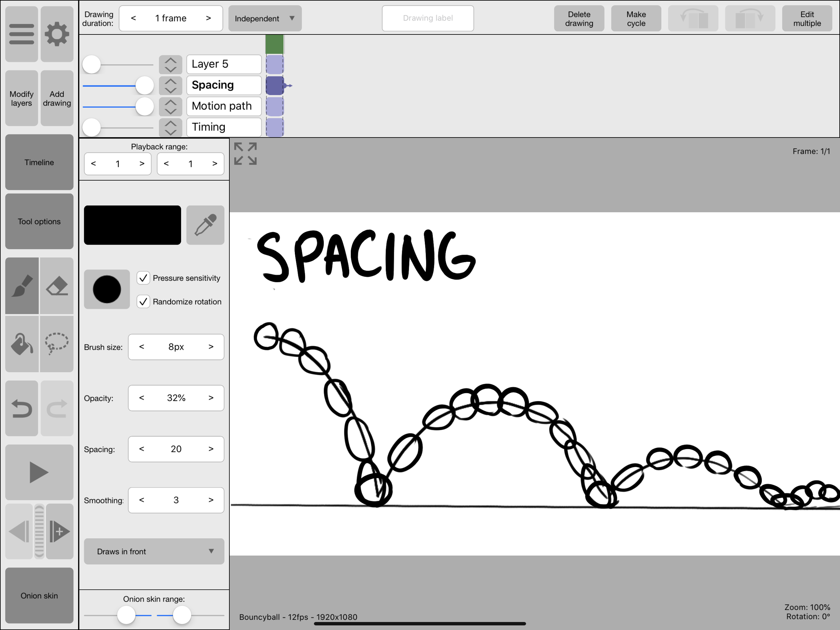This screenshot has width=840, height=630.
Task: Select the Lasso selection tool
Action: (x=57, y=344)
